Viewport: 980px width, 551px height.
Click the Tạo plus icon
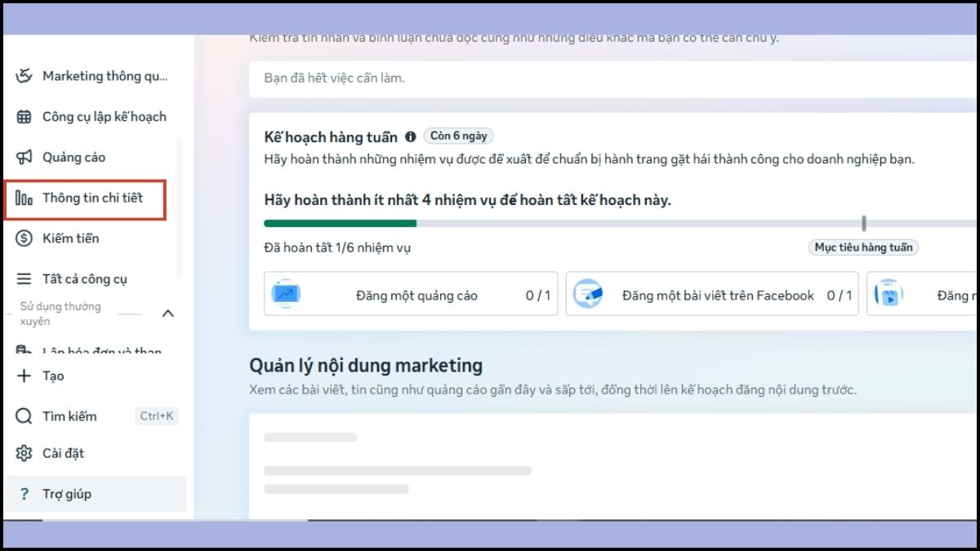tap(24, 376)
